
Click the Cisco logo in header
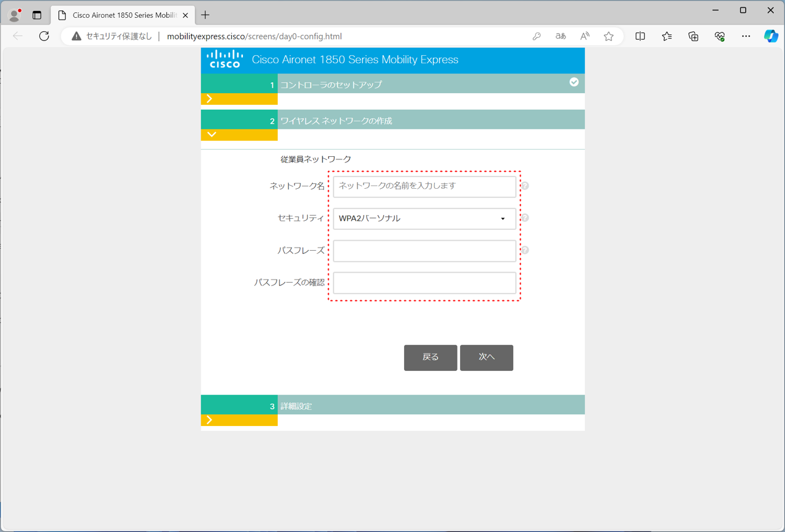pos(224,59)
